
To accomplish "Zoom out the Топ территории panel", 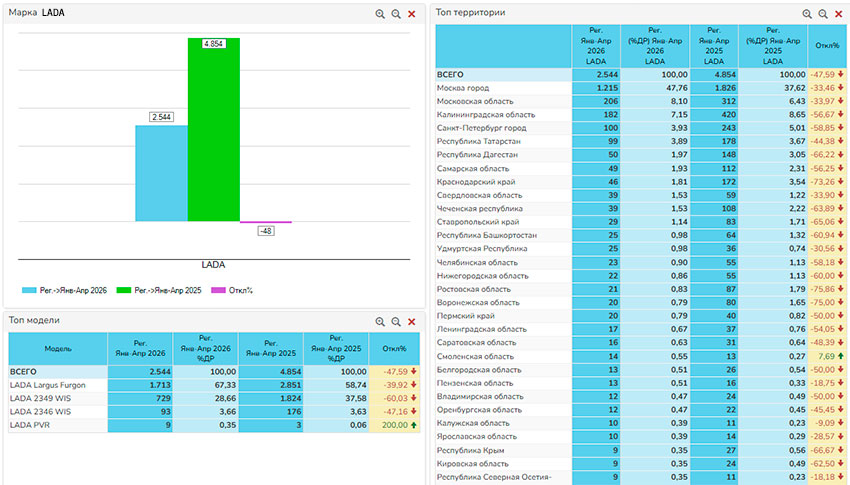I will coord(823,14).
